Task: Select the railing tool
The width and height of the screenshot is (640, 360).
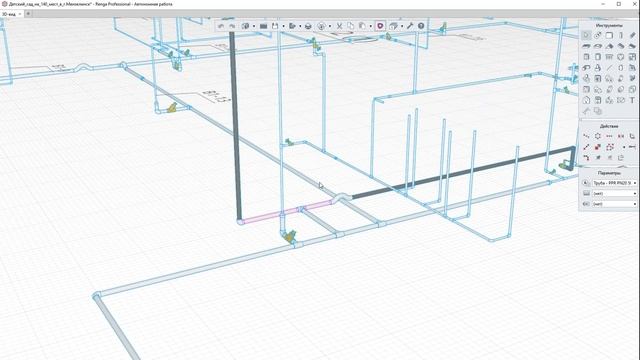Action: coord(609,57)
